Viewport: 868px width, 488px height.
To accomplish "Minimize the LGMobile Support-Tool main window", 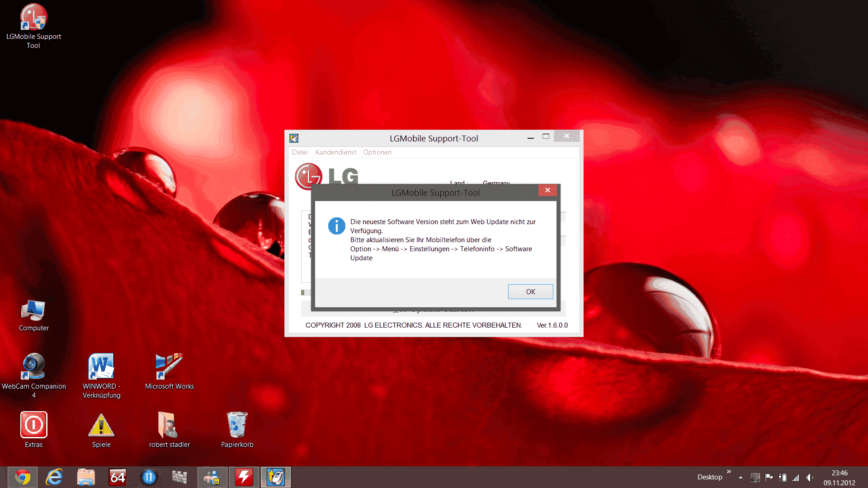I will point(531,137).
